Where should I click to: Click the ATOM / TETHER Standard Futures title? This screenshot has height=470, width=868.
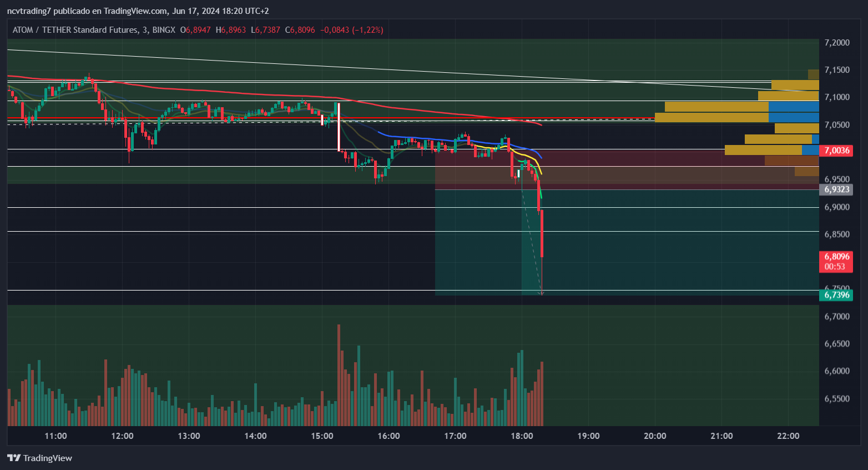click(75, 30)
